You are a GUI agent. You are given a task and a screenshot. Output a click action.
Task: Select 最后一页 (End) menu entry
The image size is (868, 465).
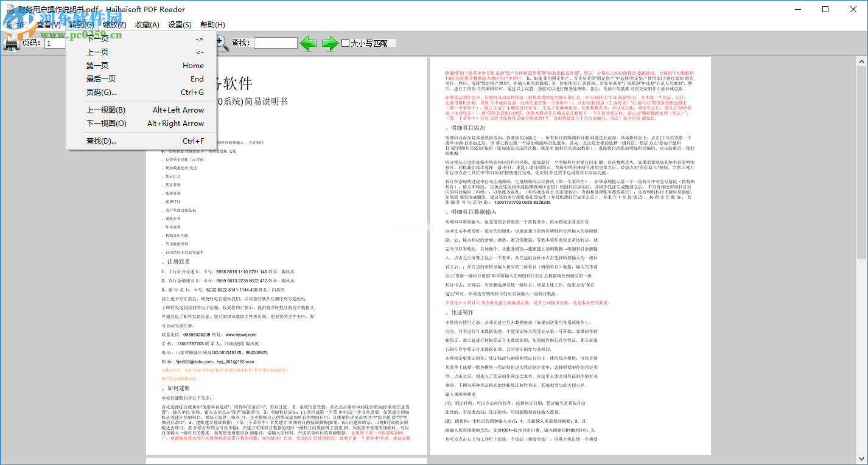point(141,79)
